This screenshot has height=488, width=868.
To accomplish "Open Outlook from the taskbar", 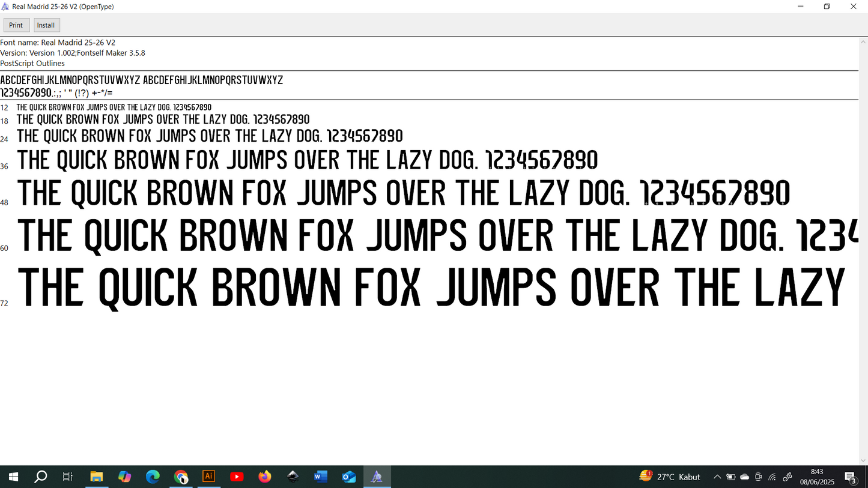I will coord(348,477).
